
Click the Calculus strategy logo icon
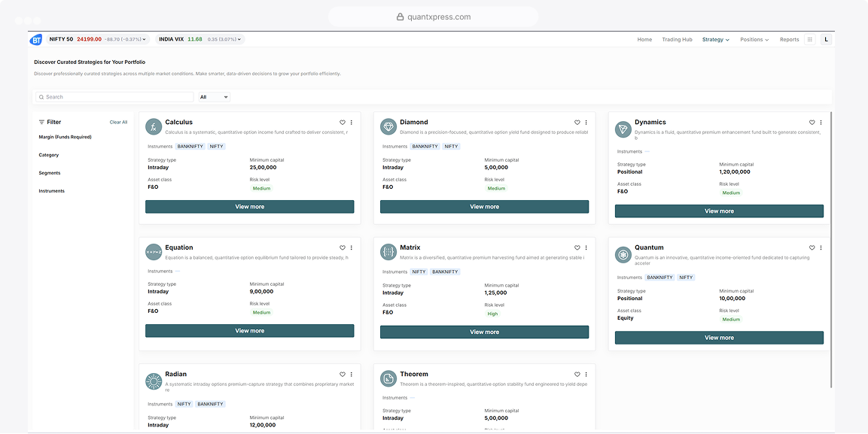(154, 126)
